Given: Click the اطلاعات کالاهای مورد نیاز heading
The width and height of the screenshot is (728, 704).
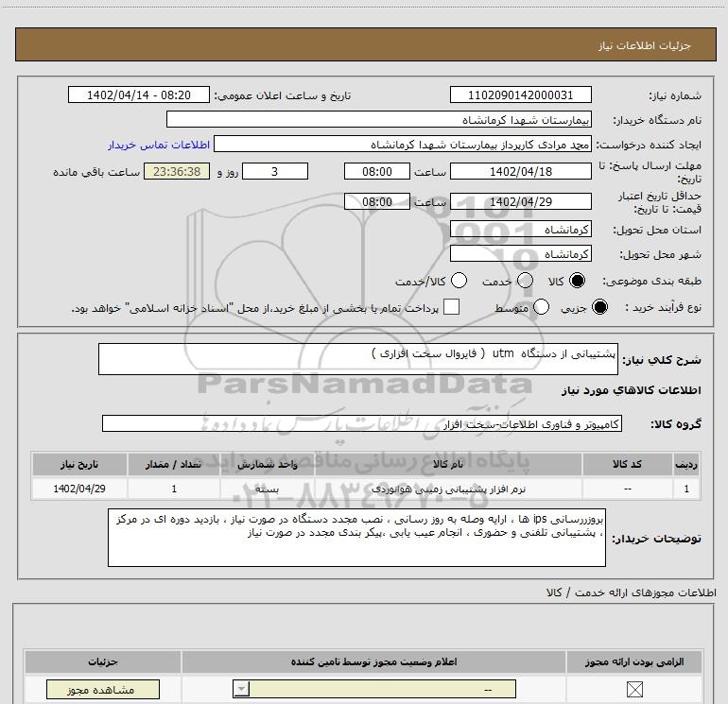Looking at the screenshot, I should (x=632, y=390).
